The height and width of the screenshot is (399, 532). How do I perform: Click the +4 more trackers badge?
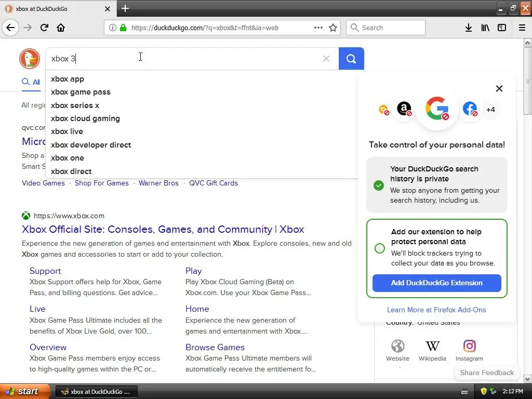[x=490, y=109]
